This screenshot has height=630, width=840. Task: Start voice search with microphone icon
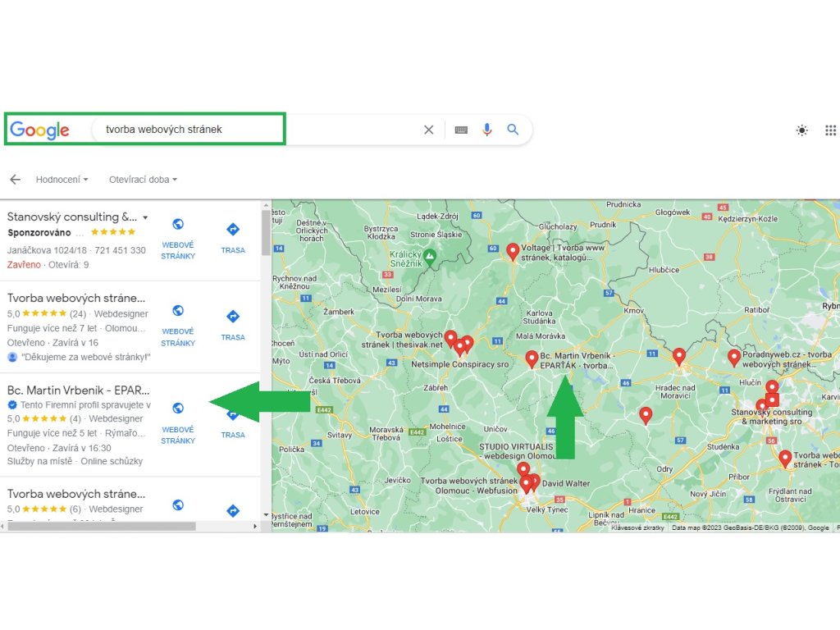pos(487,130)
